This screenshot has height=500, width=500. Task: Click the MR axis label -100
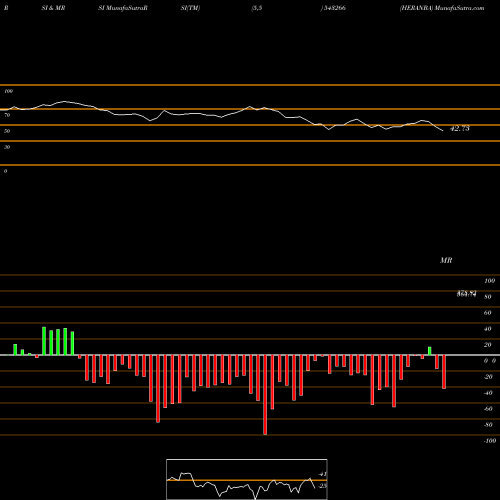(489, 441)
